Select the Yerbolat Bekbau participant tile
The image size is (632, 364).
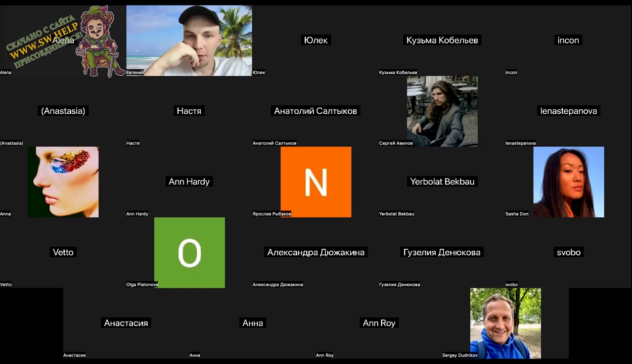click(442, 182)
